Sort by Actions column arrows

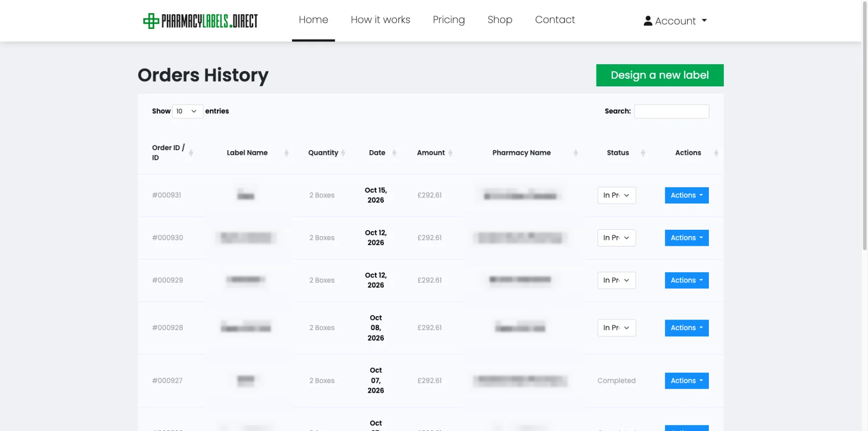(x=716, y=153)
